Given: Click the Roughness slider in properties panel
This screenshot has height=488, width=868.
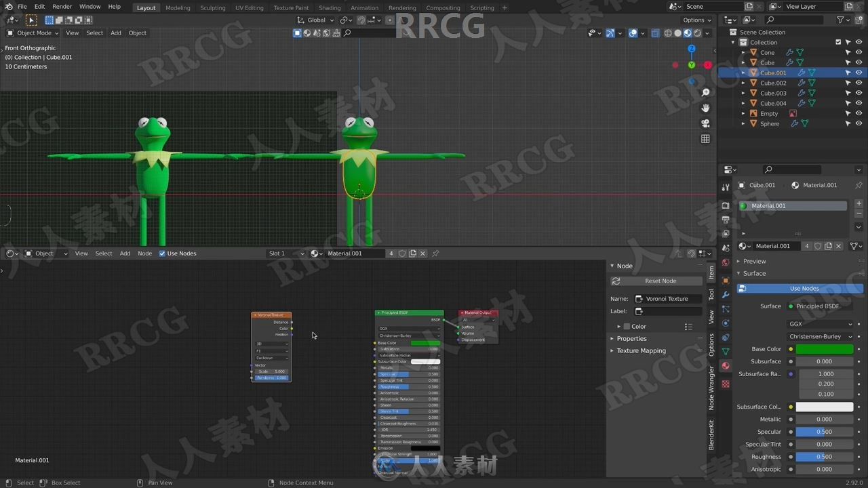Looking at the screenshot, I should [x=825, y=457].
